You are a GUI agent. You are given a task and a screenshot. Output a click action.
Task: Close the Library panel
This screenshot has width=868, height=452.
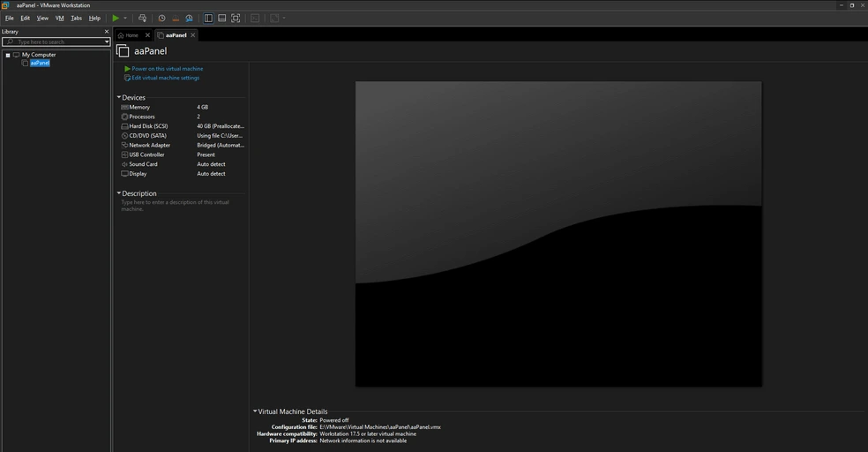pos(107,32)
